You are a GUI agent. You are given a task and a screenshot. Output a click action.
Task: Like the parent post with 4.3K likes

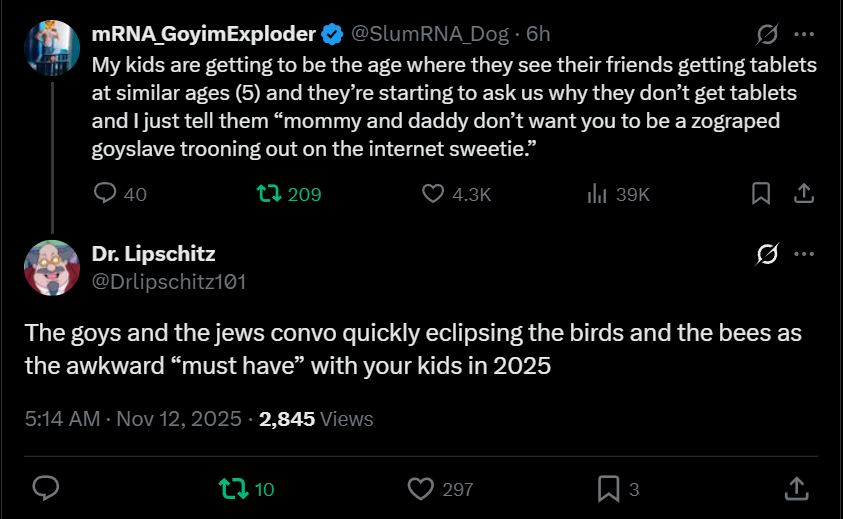pyautogui.click(x=433, y=194)
